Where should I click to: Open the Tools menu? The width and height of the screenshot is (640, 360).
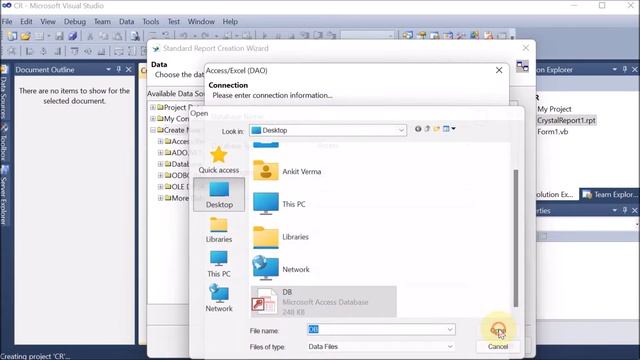click(151, 22)
